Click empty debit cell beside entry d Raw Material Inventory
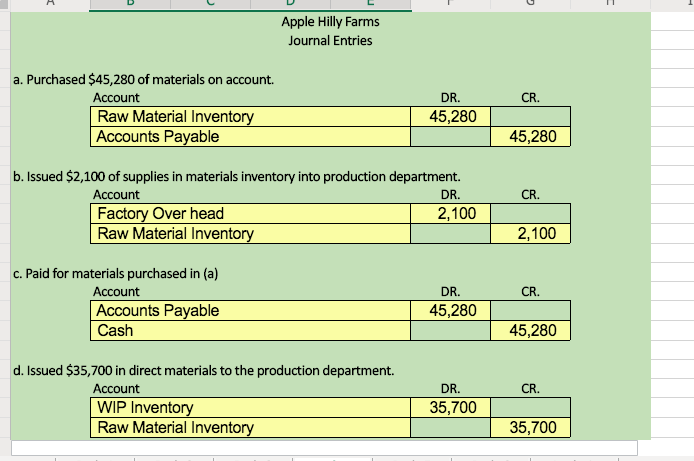The height and width of the screenshot is (461, 694). [x=451, y=427]
